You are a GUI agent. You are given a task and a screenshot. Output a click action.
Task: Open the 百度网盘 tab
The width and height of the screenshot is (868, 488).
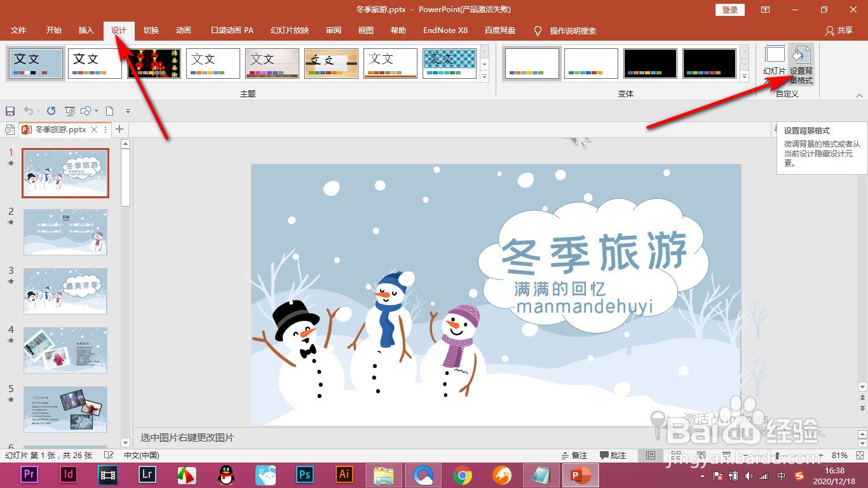coord(500,30)
